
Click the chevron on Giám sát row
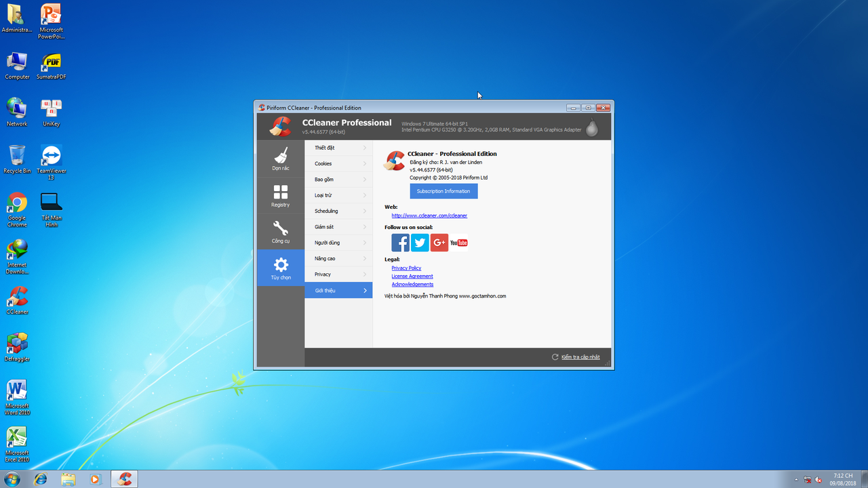pos(365,227)
